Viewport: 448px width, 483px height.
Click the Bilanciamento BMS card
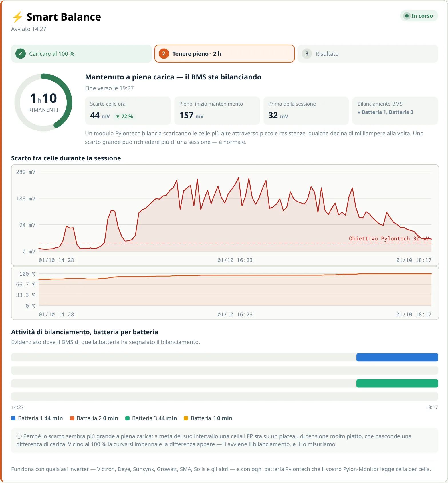(x=395, y=111)
